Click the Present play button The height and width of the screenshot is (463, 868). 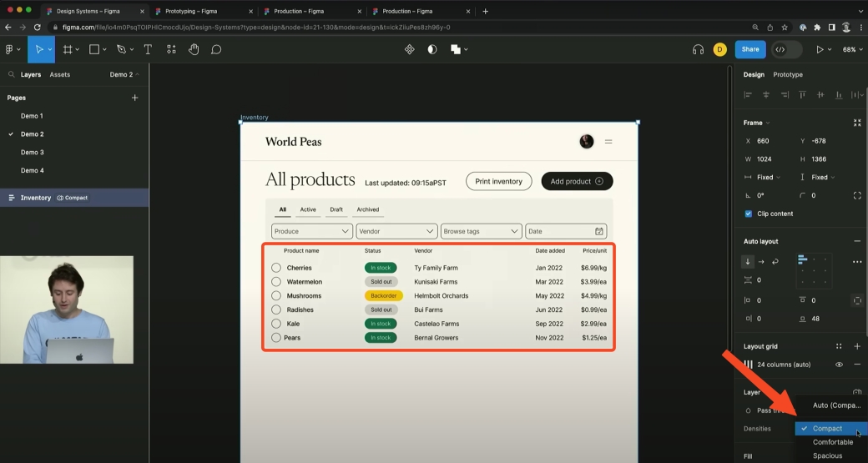[x=820, y=50]
